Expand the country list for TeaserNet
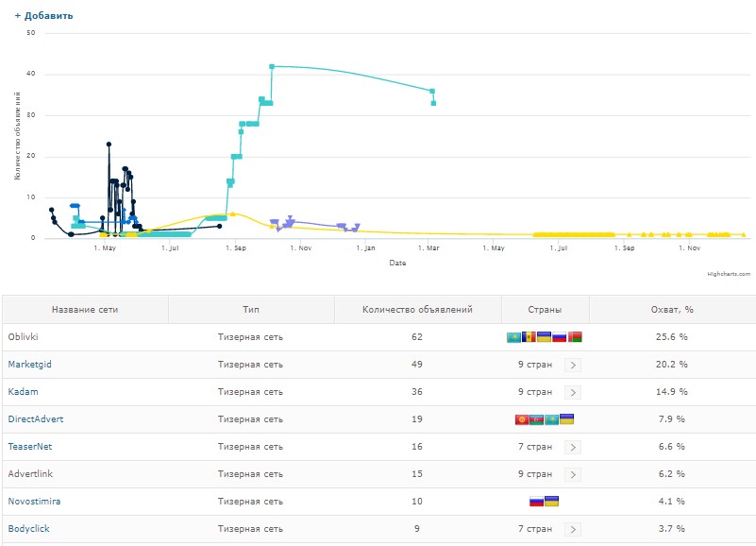The image size is (756, 546). (573, 447)
